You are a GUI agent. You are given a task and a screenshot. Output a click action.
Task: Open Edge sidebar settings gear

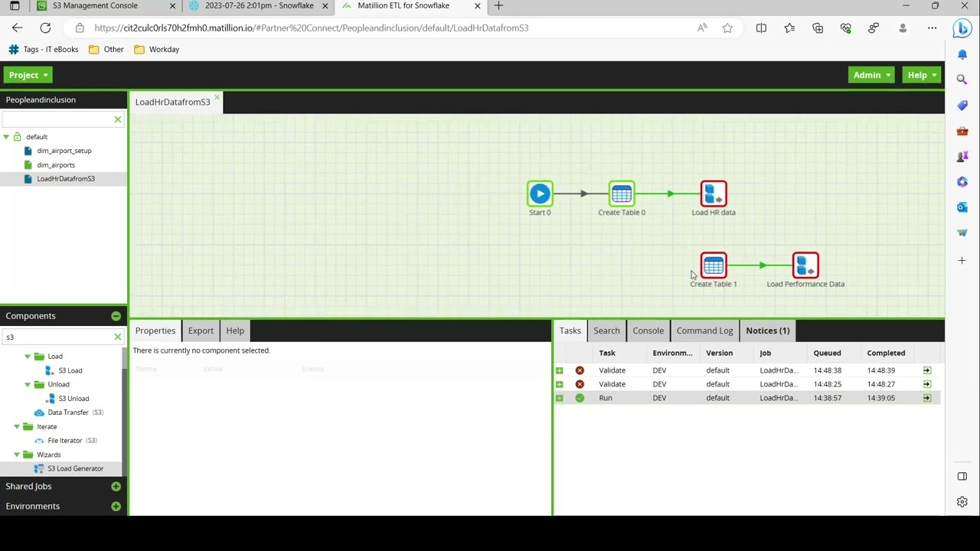click(962, 502)
